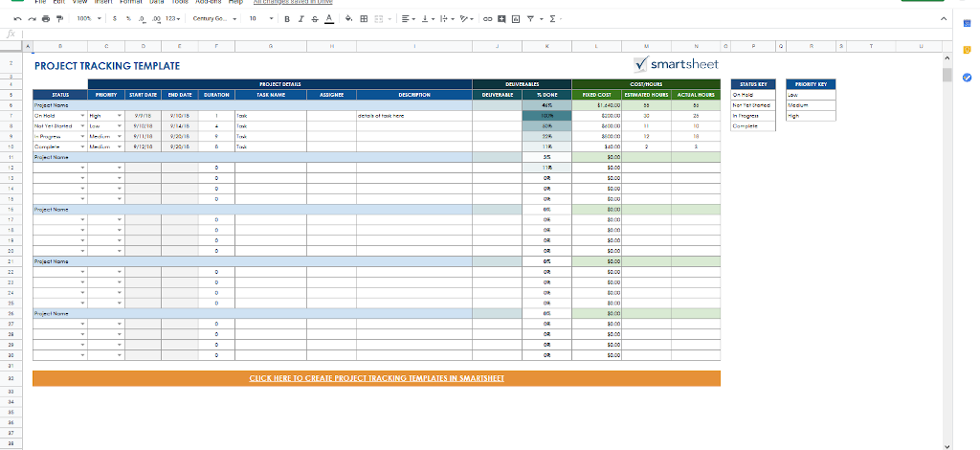Screen dimensions: 980x450
Task: Select the 46% done cell
Action: coord(546,105)
